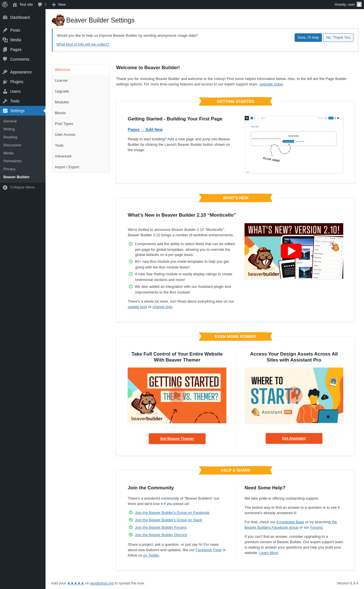Click the Get Assistant button
The width and height of the screenshot is (364, 589).
(294, 438)
